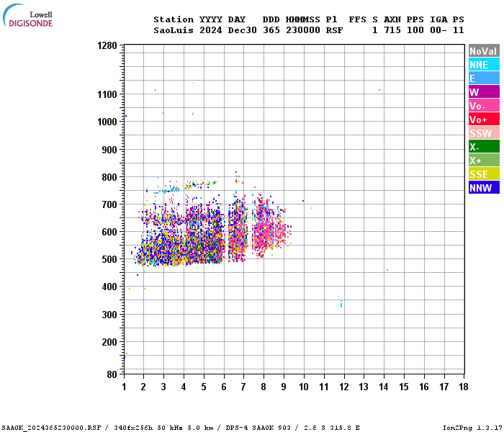This screenshot has width=504, height=432.
Task: Pick the SSW salmon legend swatch
Action: tap(484, 133)
